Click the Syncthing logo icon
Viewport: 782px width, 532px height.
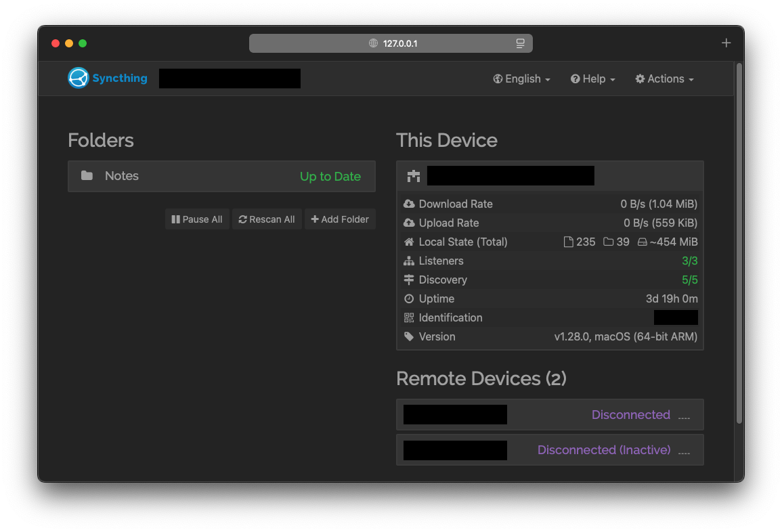coord(79,79)
